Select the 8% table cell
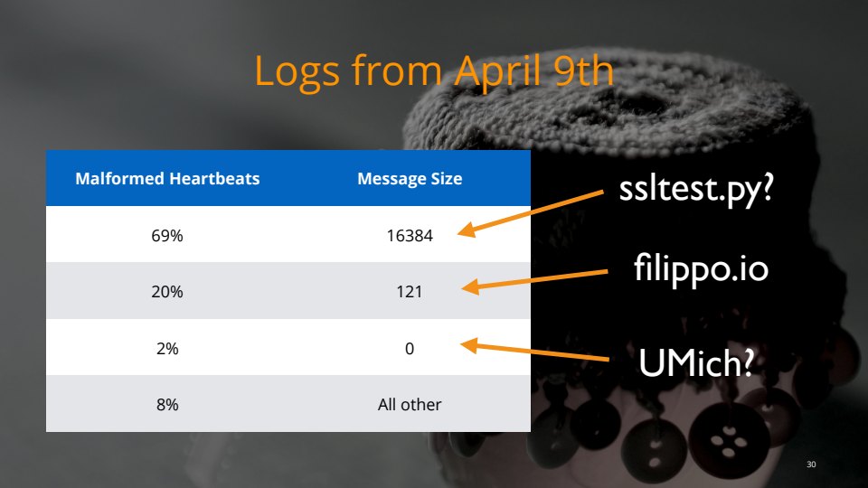The image size is (868, 488). click(x=167, y=404)
